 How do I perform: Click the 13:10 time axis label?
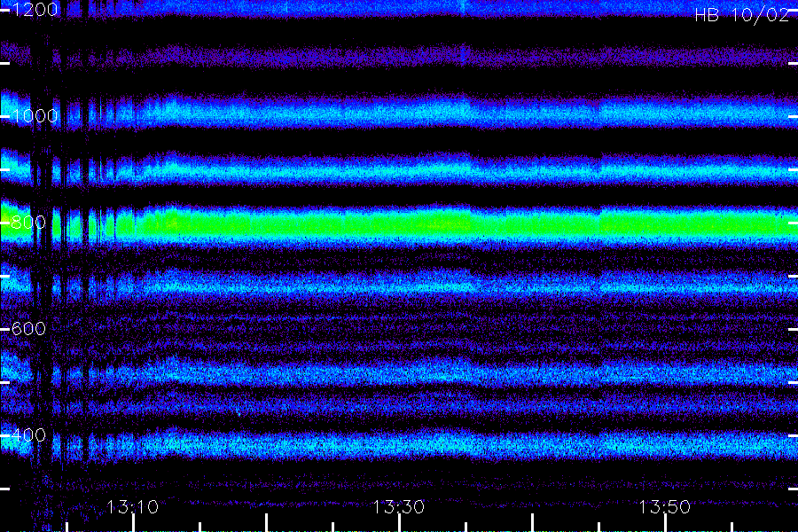133,506
